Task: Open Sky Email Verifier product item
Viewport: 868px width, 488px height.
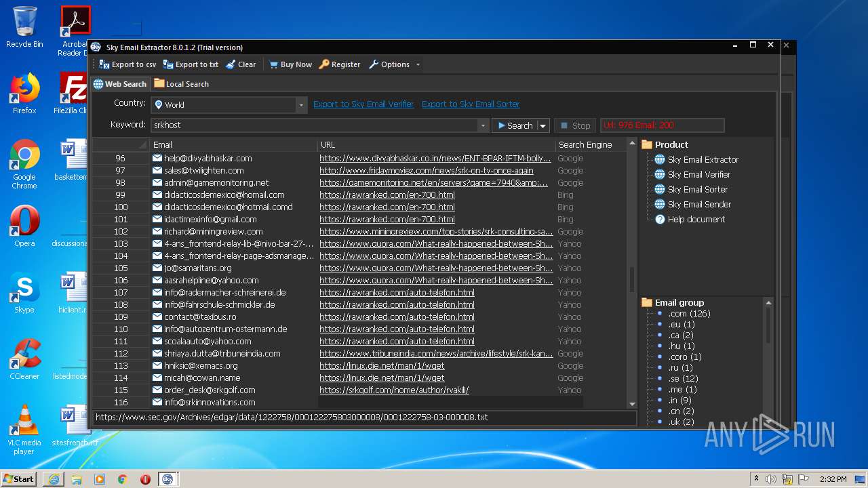Action: 698,175
